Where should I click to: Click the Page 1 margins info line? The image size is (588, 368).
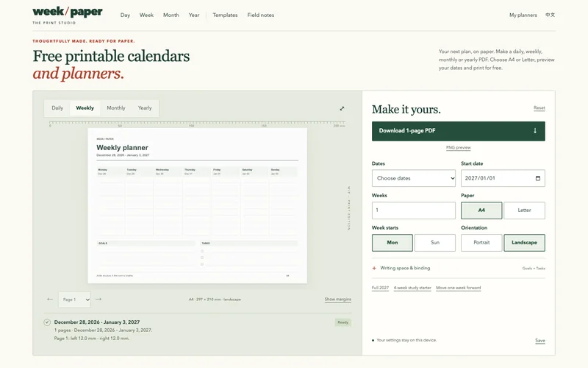tap(92, 339)
